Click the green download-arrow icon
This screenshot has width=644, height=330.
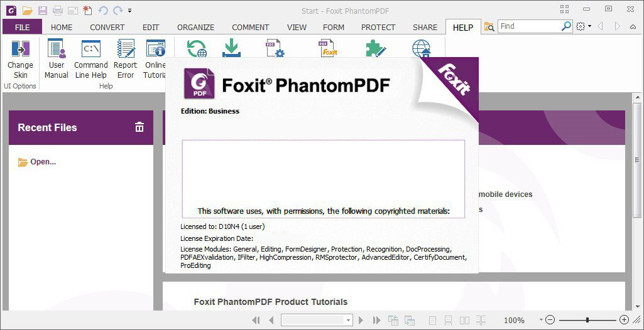coord(231,48)
